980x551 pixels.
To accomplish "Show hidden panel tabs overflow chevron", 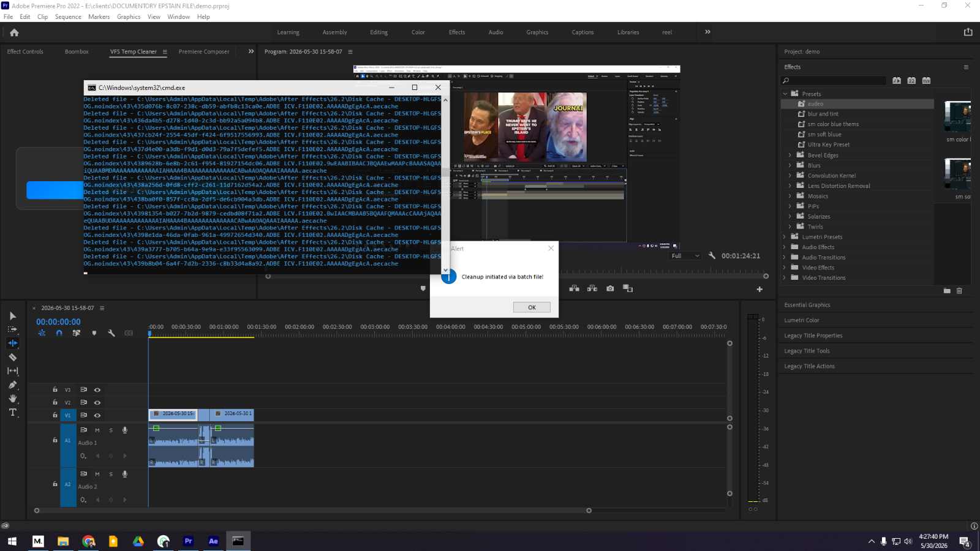I will point(251,51).
